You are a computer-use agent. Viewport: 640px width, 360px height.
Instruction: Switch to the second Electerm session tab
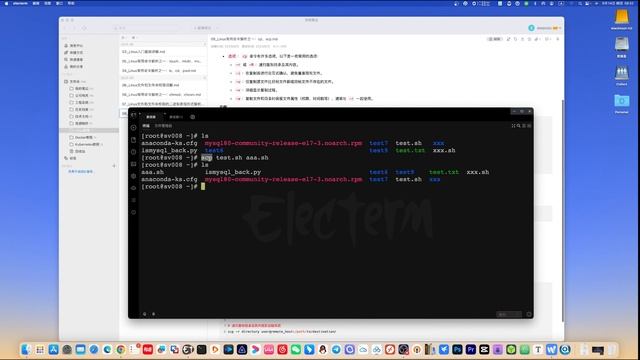click(x=176, y=117)
